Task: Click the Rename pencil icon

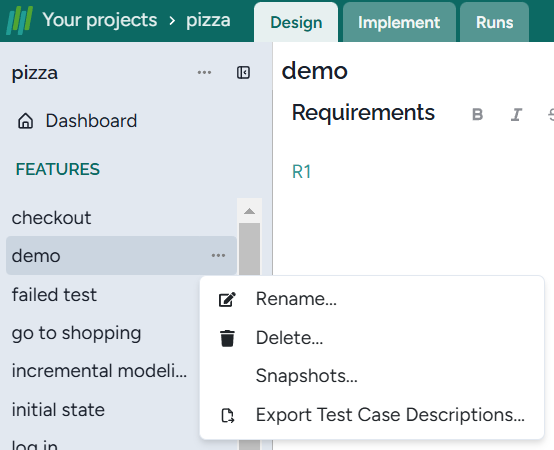Action: (227, 299)
